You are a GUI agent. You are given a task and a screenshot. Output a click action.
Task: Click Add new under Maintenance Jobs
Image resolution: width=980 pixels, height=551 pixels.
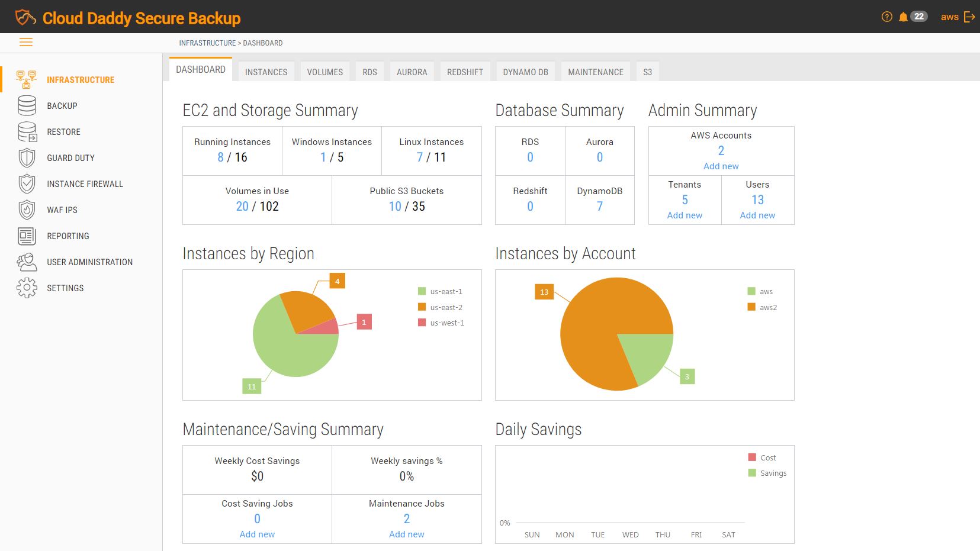point(406,534)
